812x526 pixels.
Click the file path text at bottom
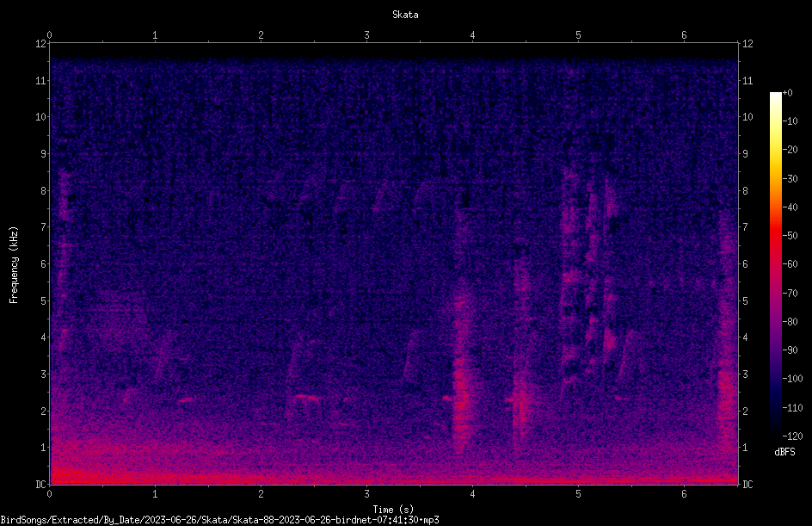point(219,520)
